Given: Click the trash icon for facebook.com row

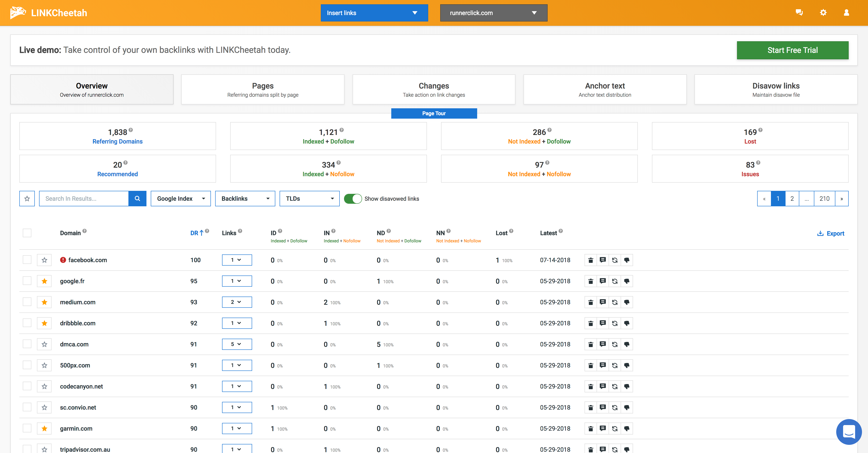Looking at the screenshot, I should click(x=590, y=260).
